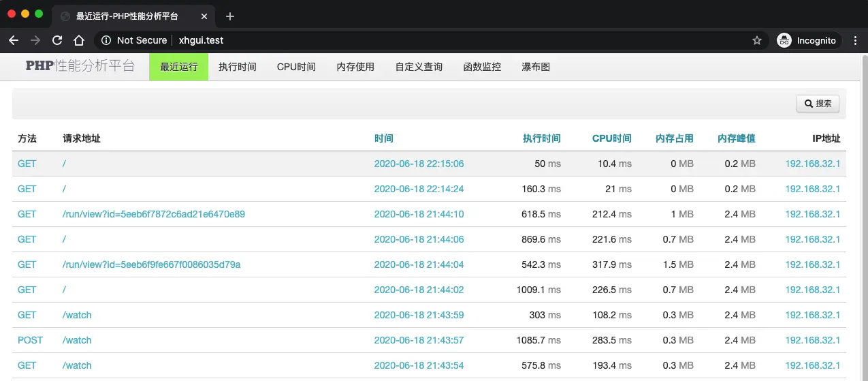Image resolution: width=868 pixels, height=381 pixels.
Task: Click the 1085.7 ms execution time value
Action: pyautogui.click(x=539, y=340)
